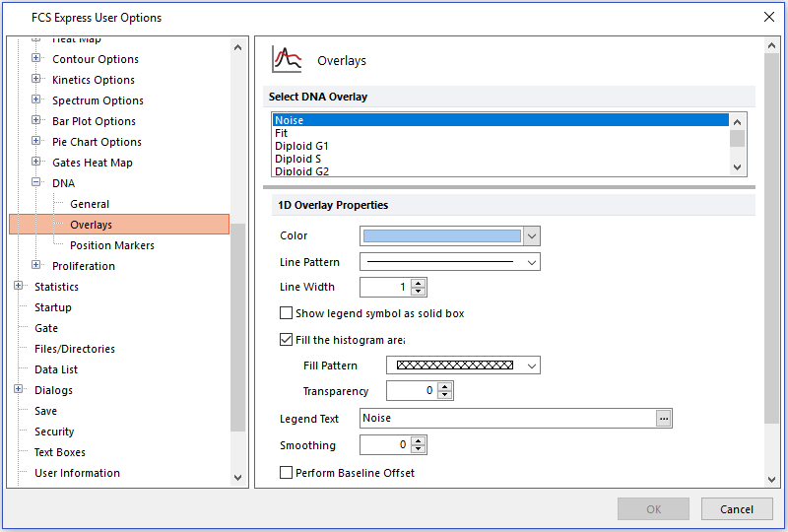This screenshot has height=532, width=788.
Task: Select Dialogs tree item label
Action: coord(53,390)
